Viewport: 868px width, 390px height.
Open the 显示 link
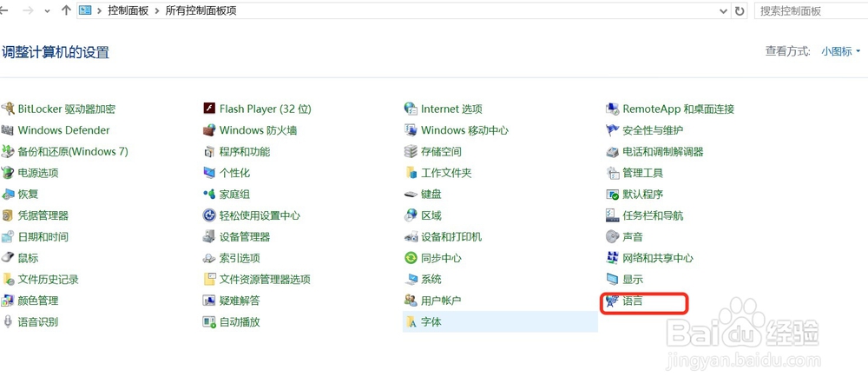(633, 279)
